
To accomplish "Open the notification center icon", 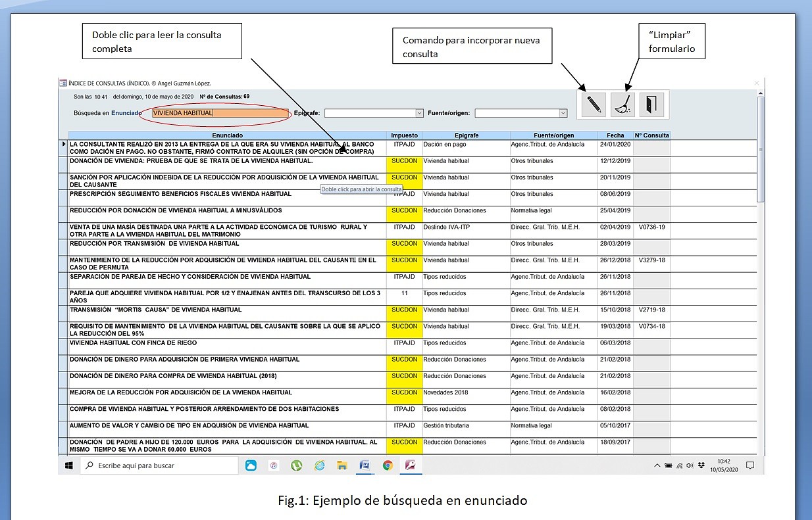I will pos(750,465).
